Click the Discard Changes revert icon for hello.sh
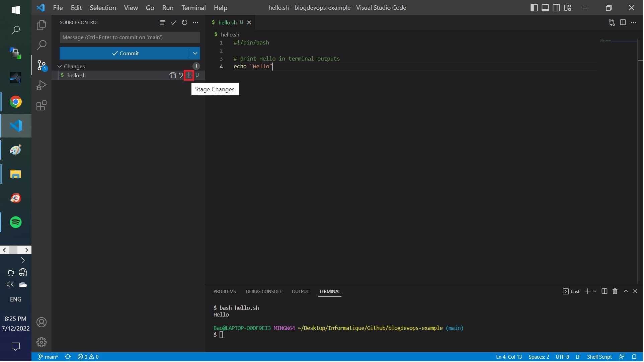This screenshot has height=362, width=644. click(180, 75)
